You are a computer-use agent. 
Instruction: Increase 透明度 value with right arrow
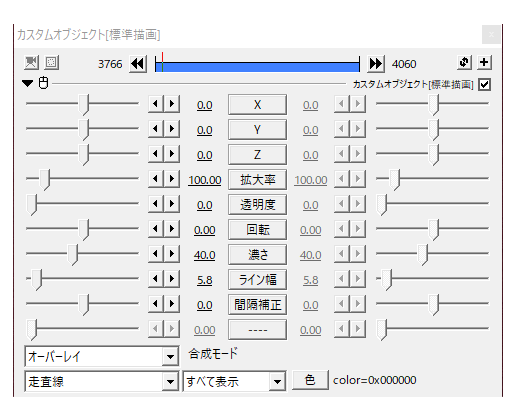pos(172,204)
